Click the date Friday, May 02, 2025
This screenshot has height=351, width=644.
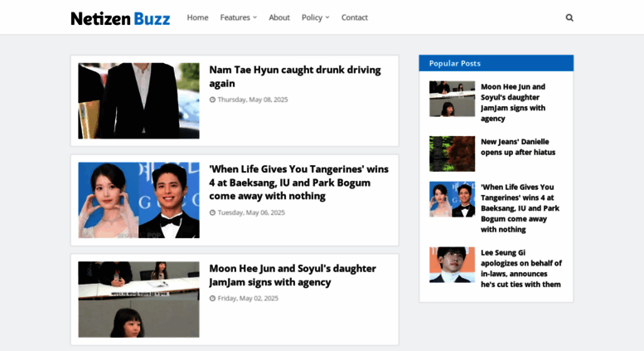coord(248,299)
